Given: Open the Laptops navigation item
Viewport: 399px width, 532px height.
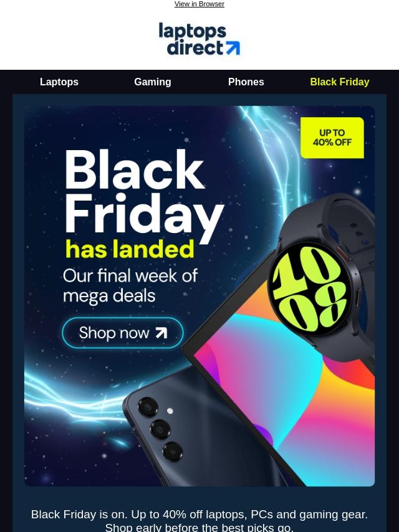Looking at the screenshot, I should tap(59, 82).
